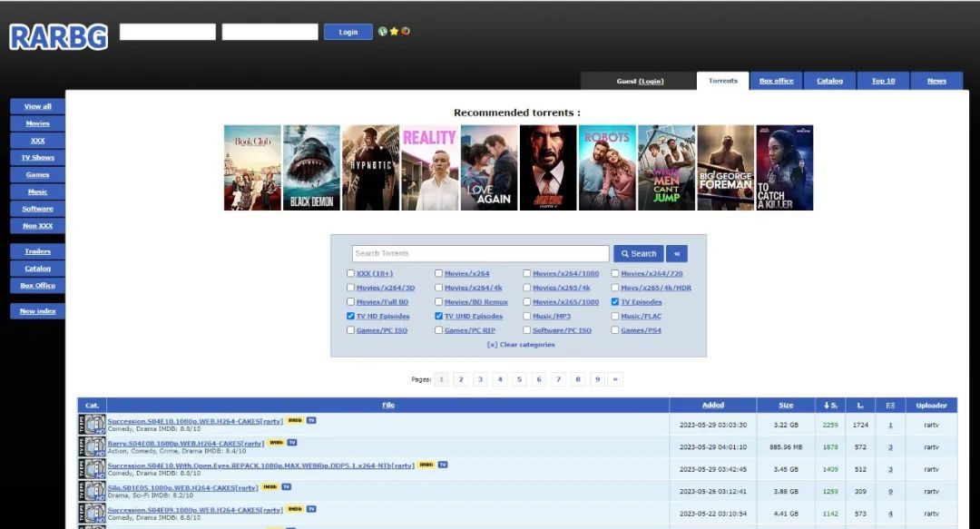Browse TV Shows from the sidebar
Screen dimensions: 980x529
pyautogui.click(x=37, y=158)
